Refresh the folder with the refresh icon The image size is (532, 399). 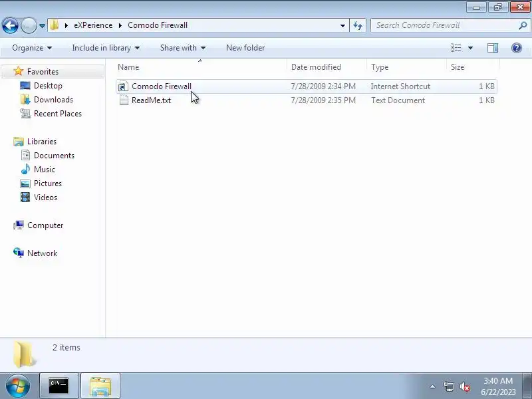pos(358,26)
